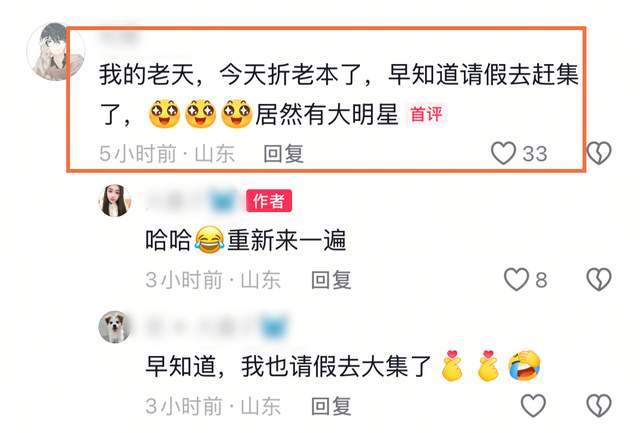Select the comment text 哈哈重新来一遍
Image resolution: width=640 pixels, height=433 pixels.
246,240
